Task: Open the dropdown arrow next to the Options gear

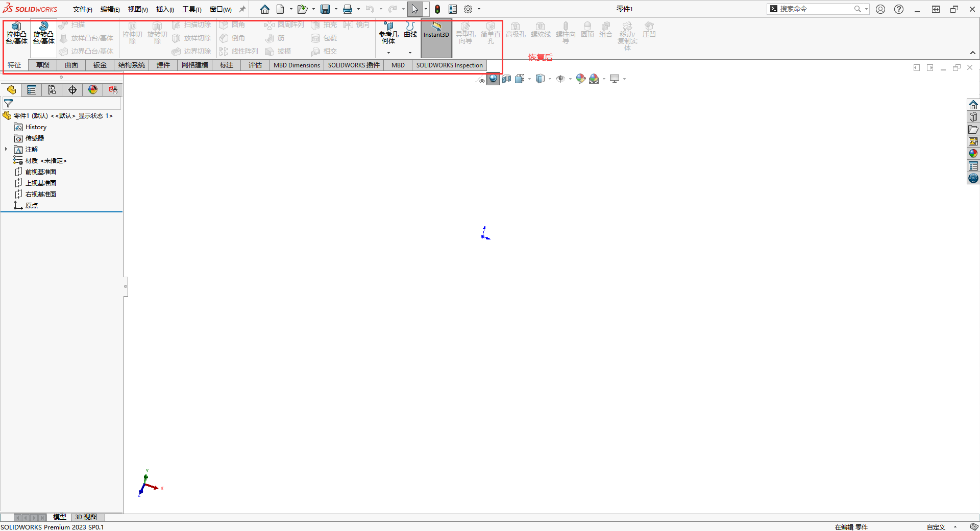Action: (479, 9)
